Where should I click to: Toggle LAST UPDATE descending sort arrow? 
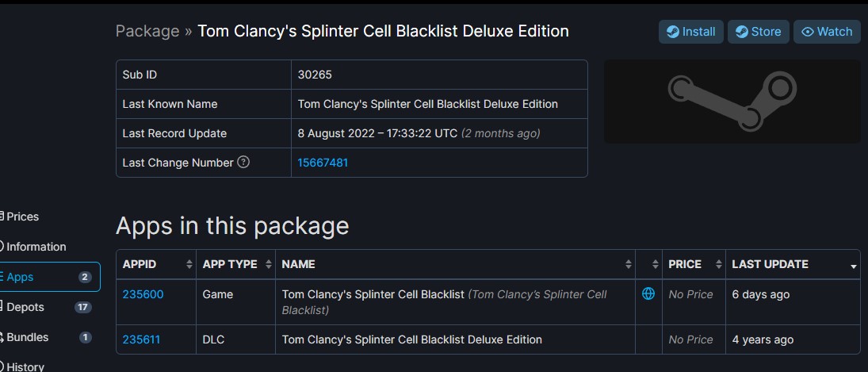click(854, 267)
